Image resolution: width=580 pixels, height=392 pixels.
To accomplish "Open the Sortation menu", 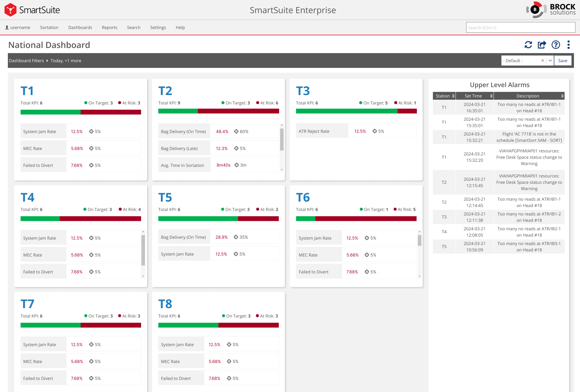I will [x=49, y=27].
